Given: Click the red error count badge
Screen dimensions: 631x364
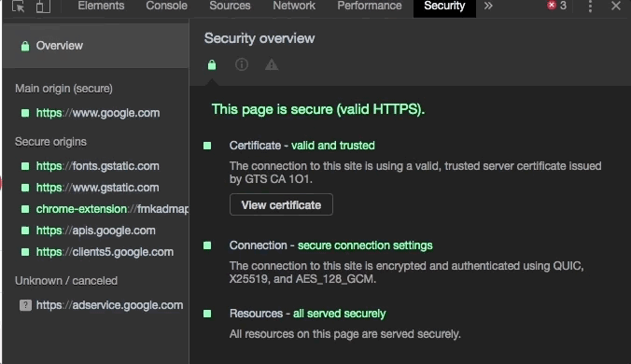Looking at the screenshot, I should tap(556, 6).
